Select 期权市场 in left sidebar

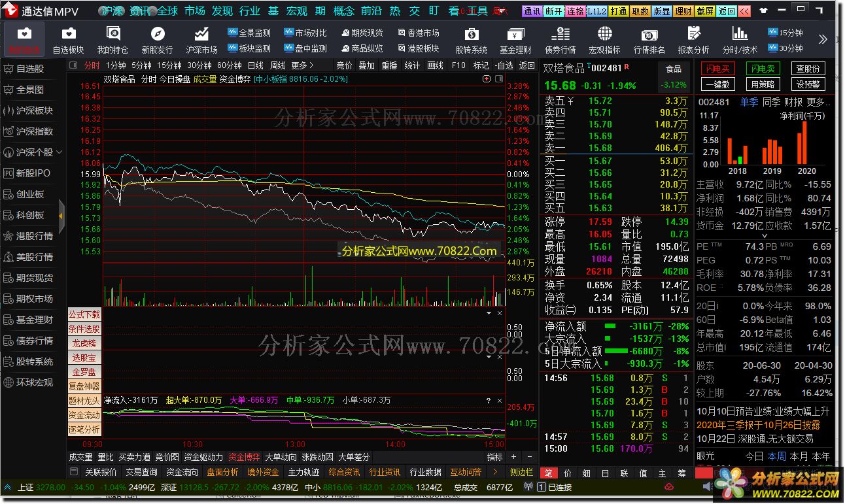(x=30, y=299)
